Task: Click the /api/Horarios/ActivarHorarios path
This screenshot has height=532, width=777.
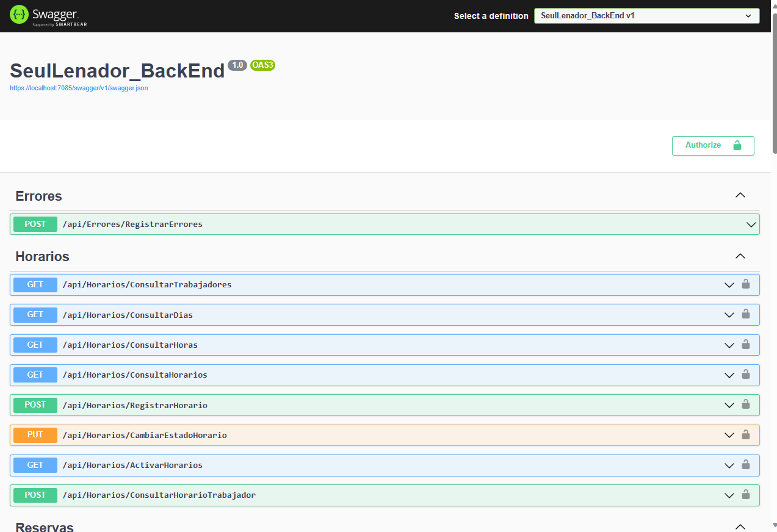Action: tap(132, 465)
